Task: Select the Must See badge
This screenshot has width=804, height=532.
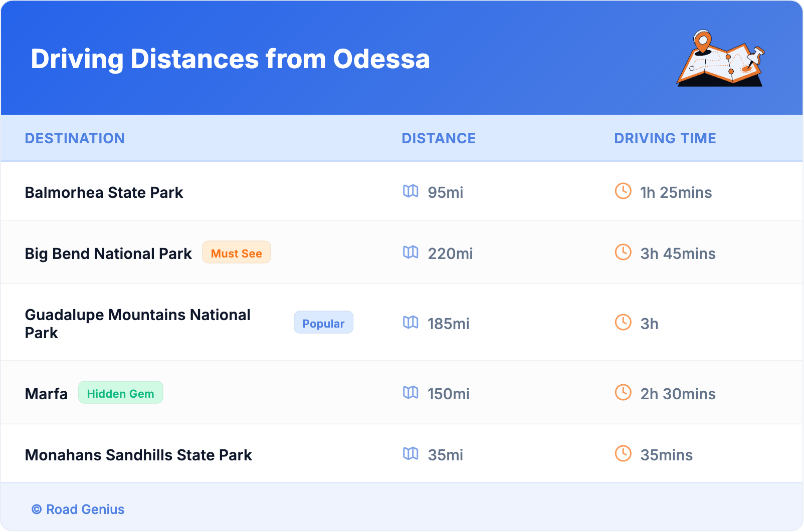Action: [x=236, y=252]
